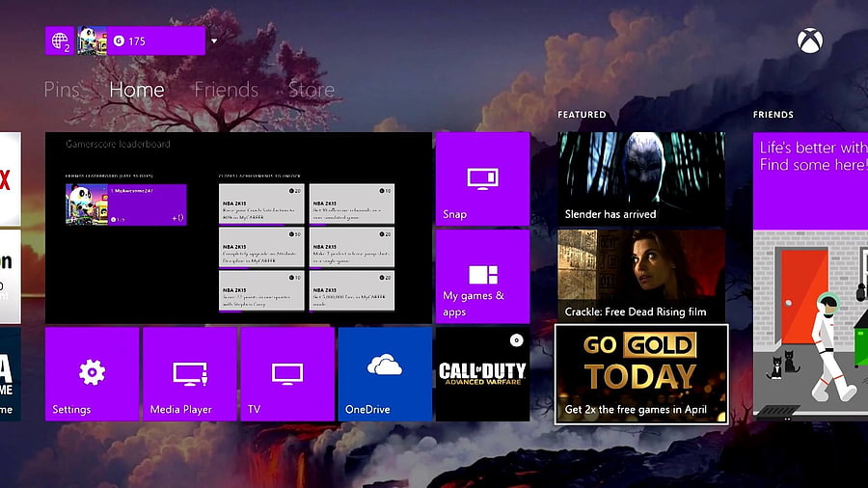The width and height of the screenshot is (868, 488).
Task: Open the Snap tile
Action: tap(483, 178)
